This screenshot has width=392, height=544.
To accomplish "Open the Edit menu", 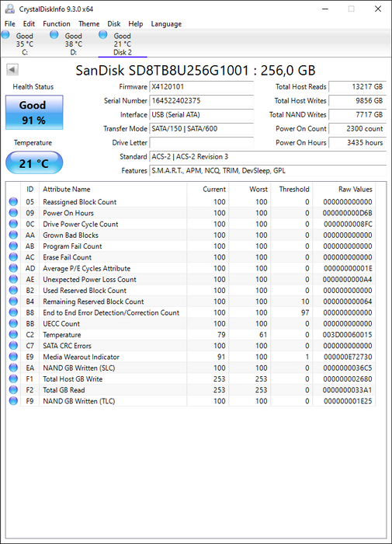I will (29, 23).
